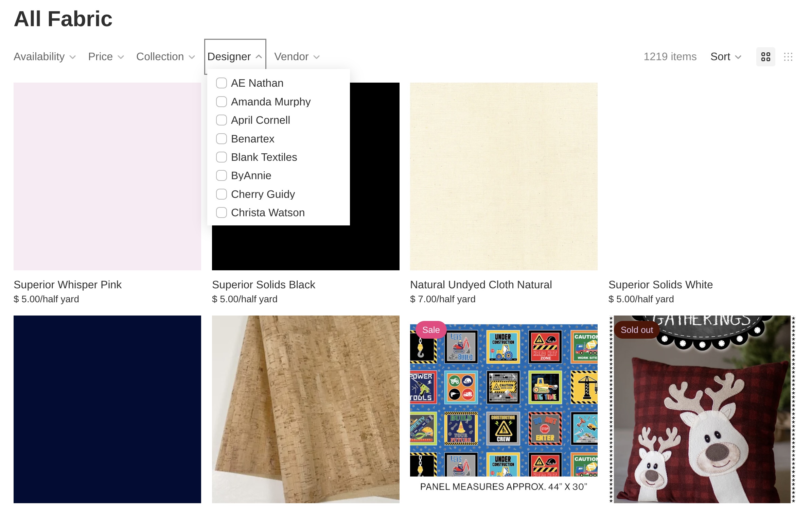This screenshot has height=510, width=812.
Task: Open the Vendor filter dropdown
Action: coord(297,57)
